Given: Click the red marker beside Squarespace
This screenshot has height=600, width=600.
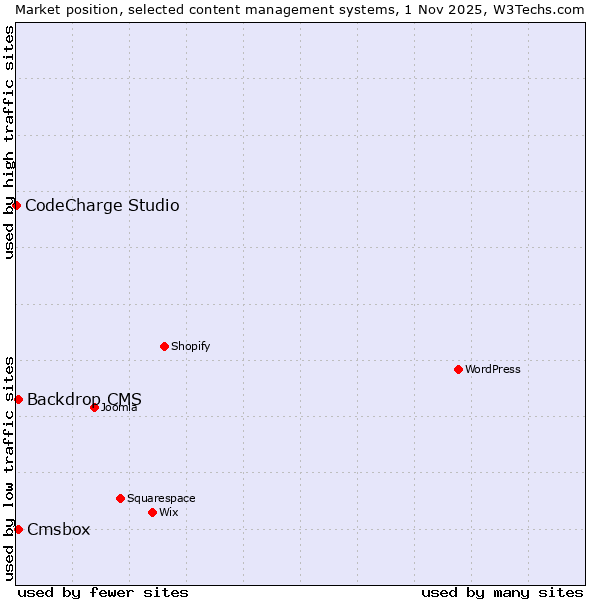Looking at the screenshot, I should pyautogui.click(x=120, y=498).
